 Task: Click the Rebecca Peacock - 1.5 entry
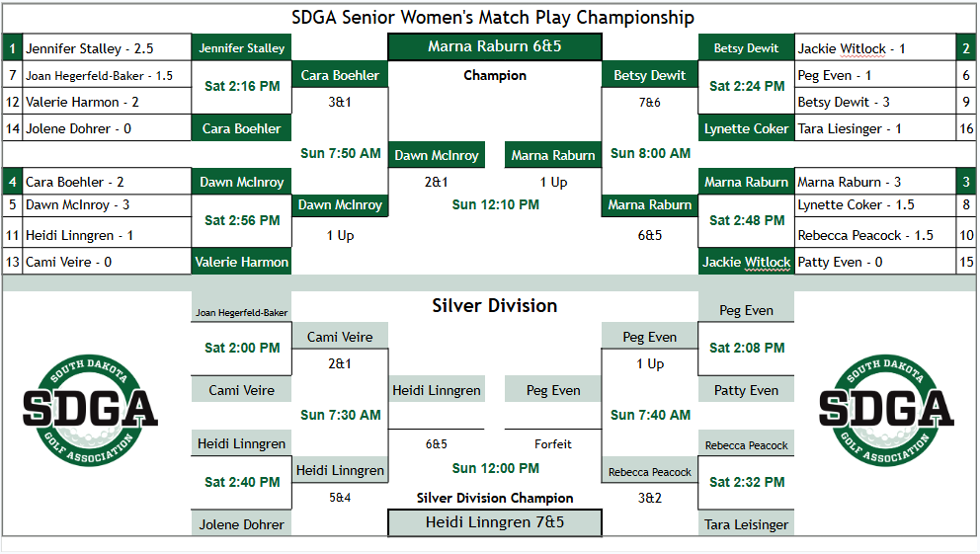875,235
